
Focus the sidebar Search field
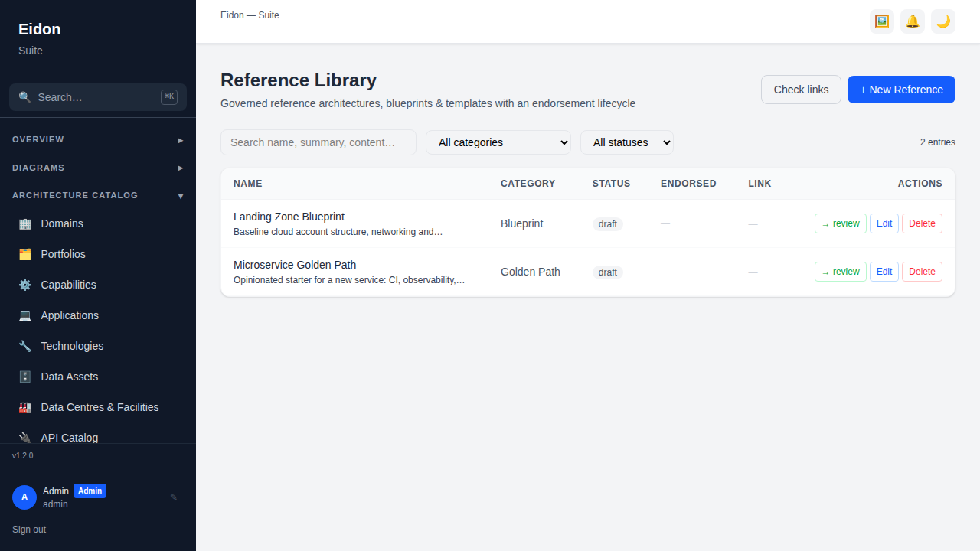click(x=98, y=97)
